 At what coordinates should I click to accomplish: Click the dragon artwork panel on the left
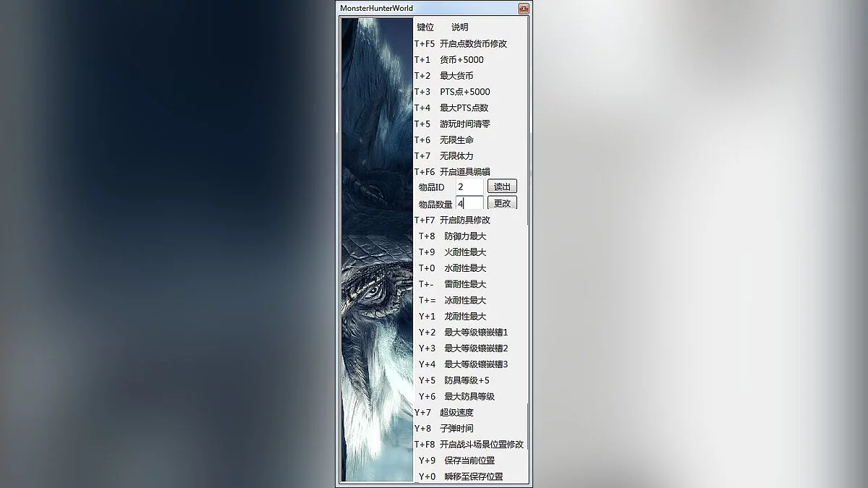coord(375,253)
